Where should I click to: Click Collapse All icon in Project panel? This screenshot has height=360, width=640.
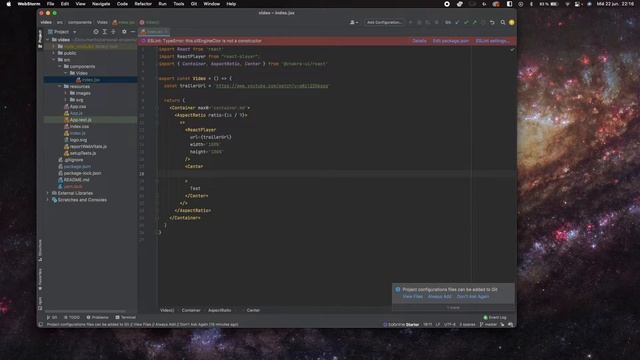click(x=113, y=32)
